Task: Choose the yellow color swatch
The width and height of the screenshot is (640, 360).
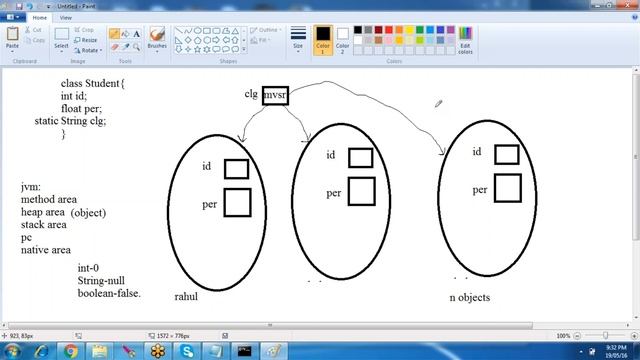Action: point(409,30)
